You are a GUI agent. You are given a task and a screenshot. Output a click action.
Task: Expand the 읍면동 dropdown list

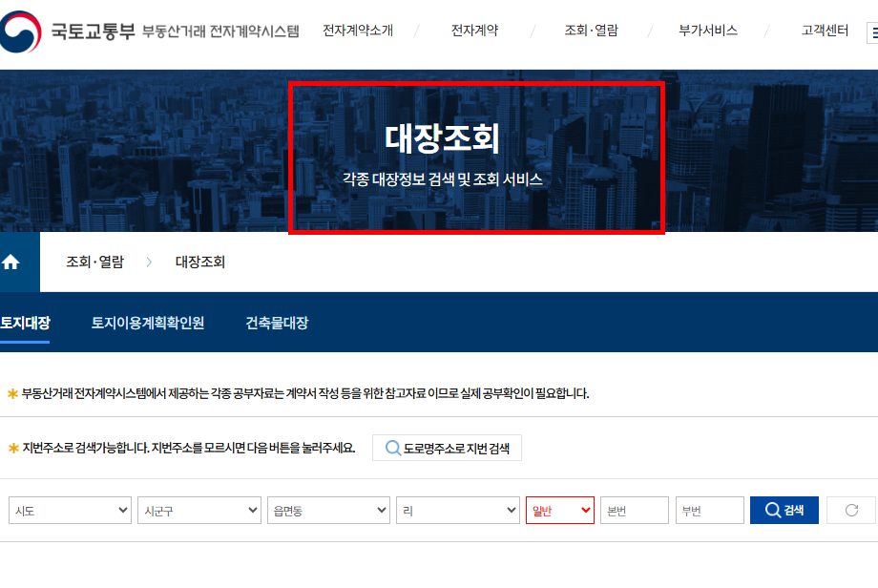[x=328, y=510]
